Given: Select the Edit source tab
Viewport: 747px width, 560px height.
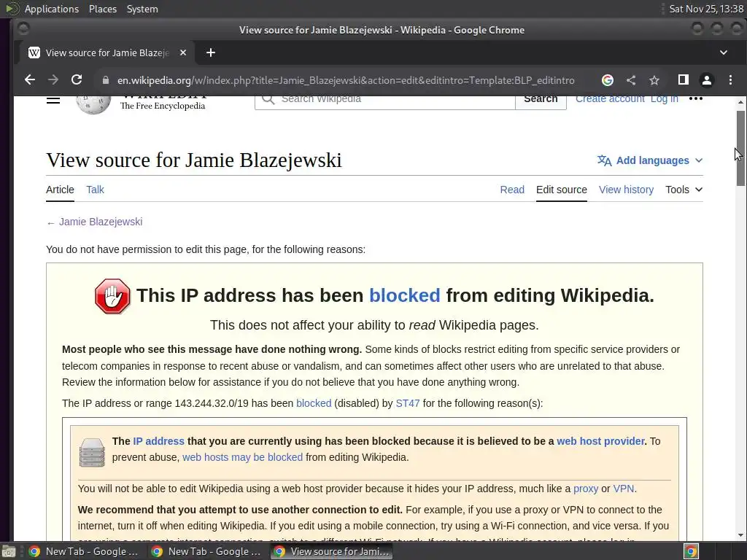Looking at the screenshot, I should [x=561, y=190].
